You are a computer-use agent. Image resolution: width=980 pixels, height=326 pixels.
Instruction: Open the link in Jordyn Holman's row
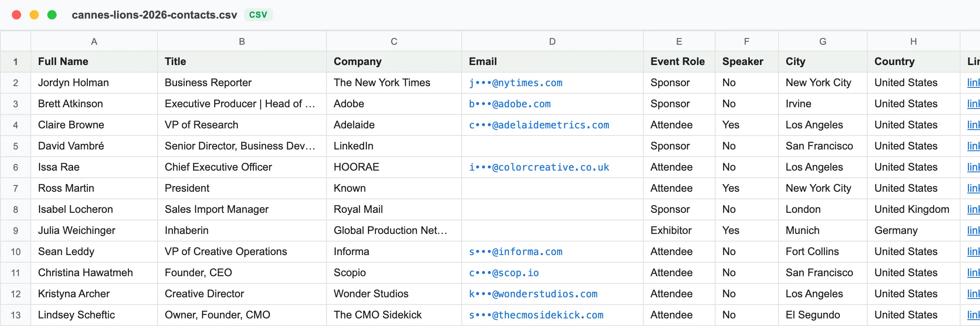click(x=973, y=83)
